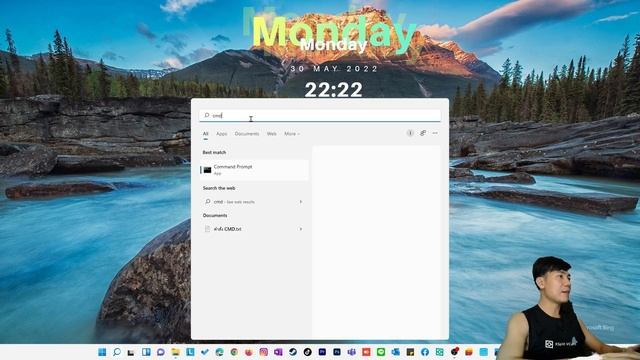This screenshot has height=360, width=640.
Task: Expand the More filter dropdown
Action: coord(292,134)
